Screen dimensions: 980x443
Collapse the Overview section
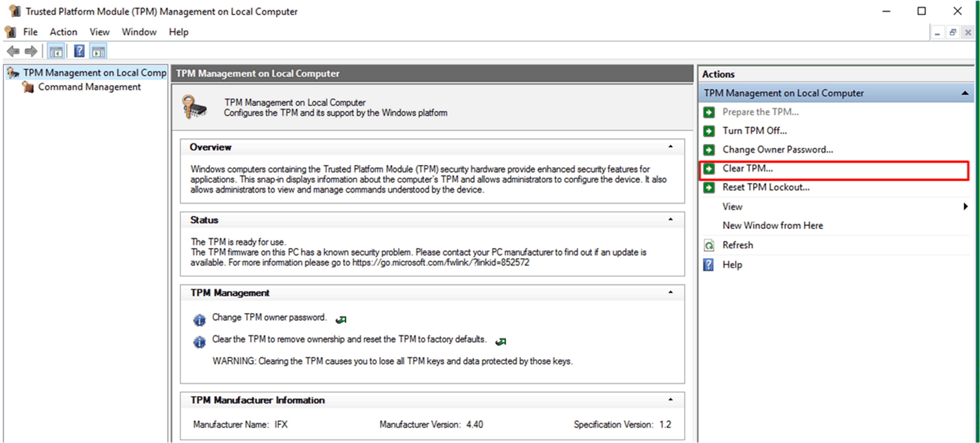[x=670, y=147]
